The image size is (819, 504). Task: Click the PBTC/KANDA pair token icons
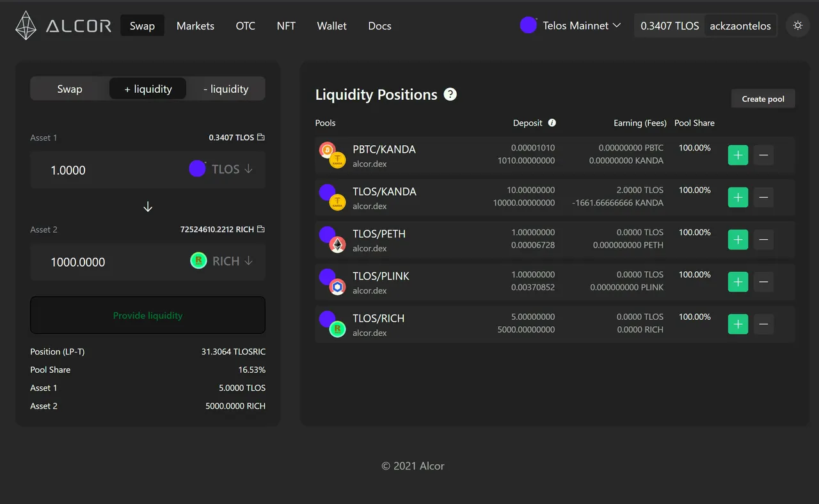tap(332, 155)
